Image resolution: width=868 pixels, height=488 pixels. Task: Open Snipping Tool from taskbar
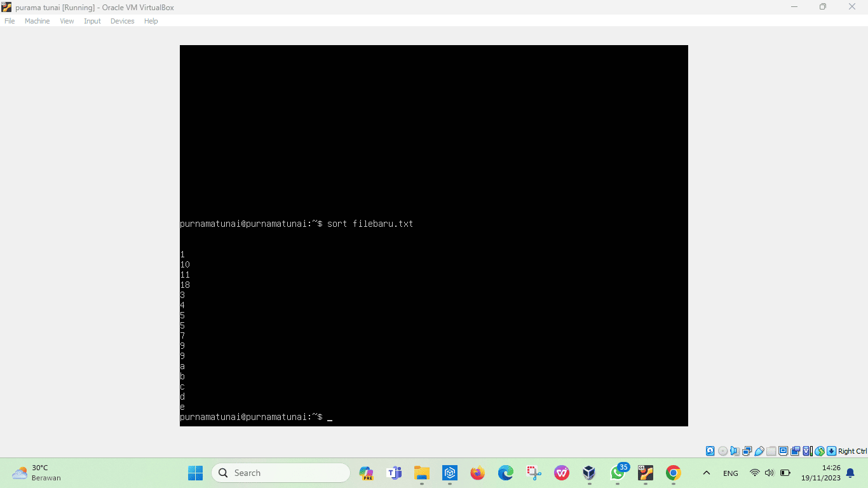(534, 473)
